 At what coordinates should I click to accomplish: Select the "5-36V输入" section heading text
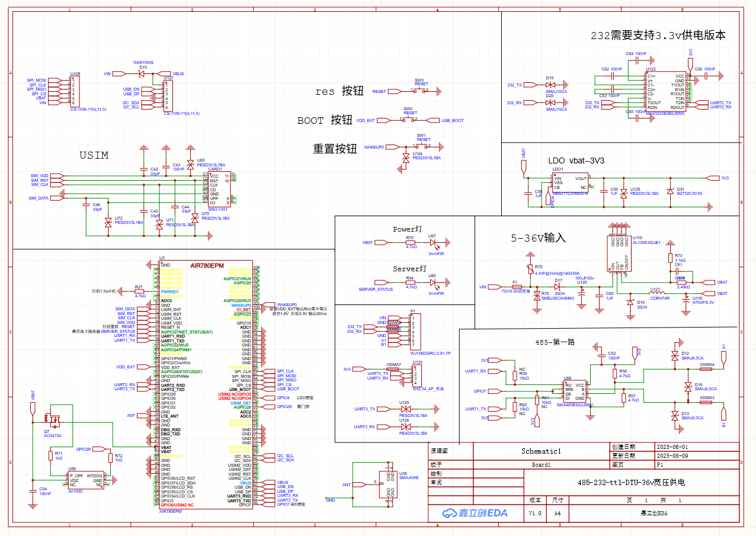pos(539,238)
